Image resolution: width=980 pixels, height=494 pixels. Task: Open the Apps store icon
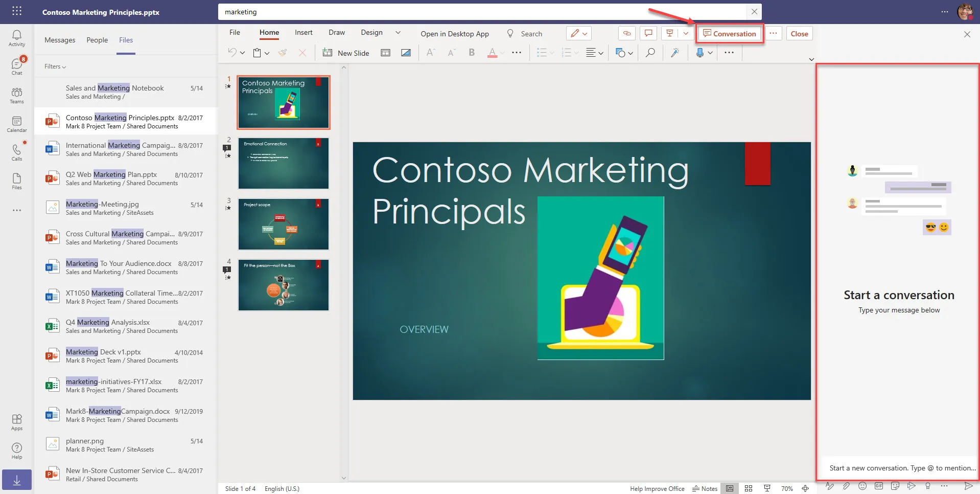click(17, 422)
